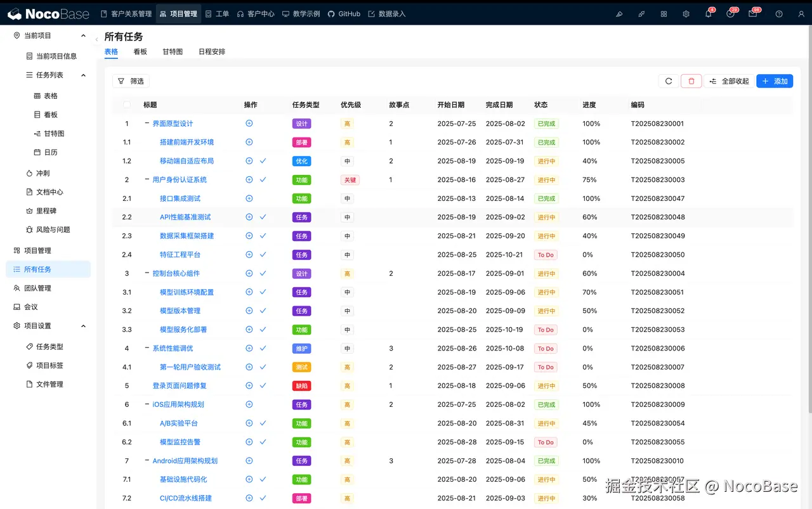Image resolution: width=812 pixels, height=509 pixels.
Task: Toggle the check icon on API性能基准测试 row
Action: point(261,217)
